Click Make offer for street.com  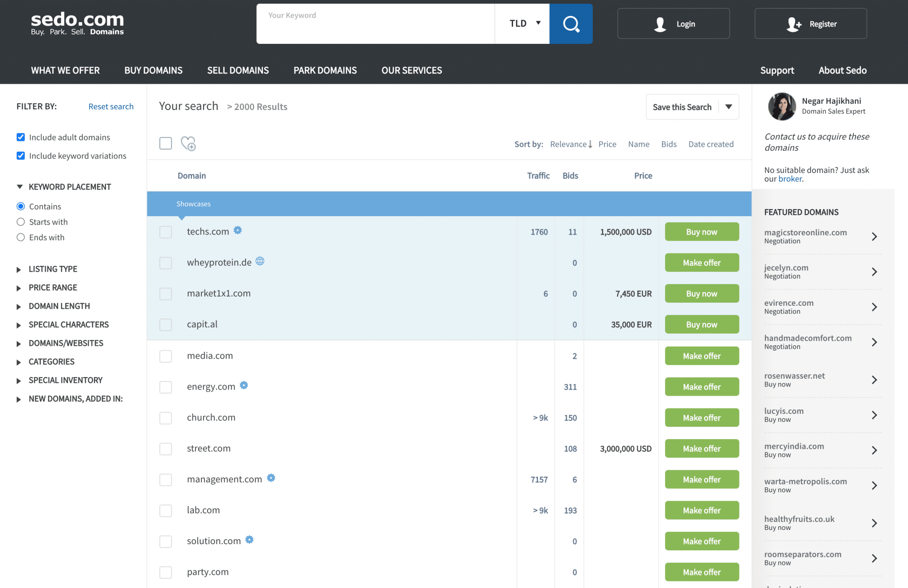[x=702, y=448]
